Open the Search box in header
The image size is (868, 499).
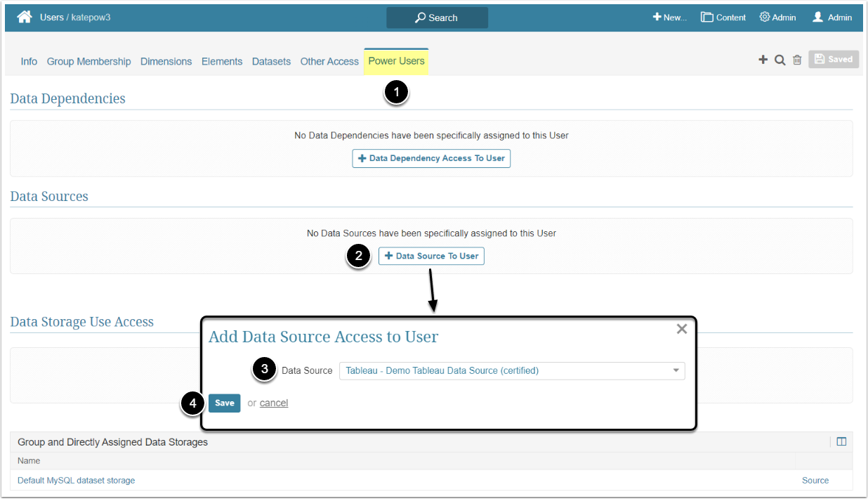pos(437,18)
